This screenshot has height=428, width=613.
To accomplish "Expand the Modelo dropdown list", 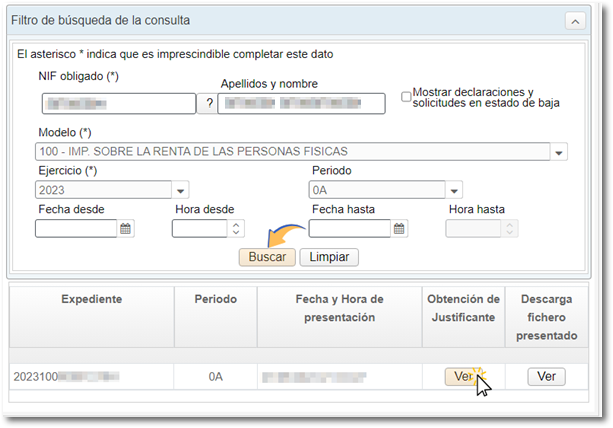I will (560, 153).
